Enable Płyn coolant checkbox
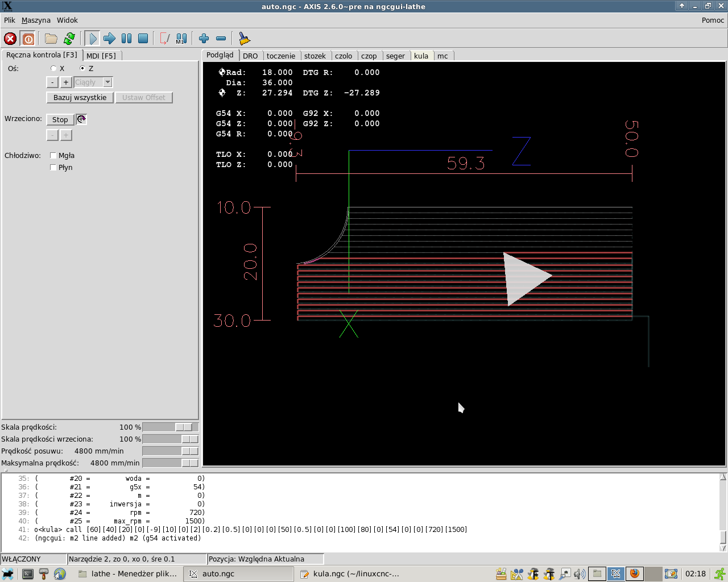Viewport: 728px width, 582px height. 53,167
